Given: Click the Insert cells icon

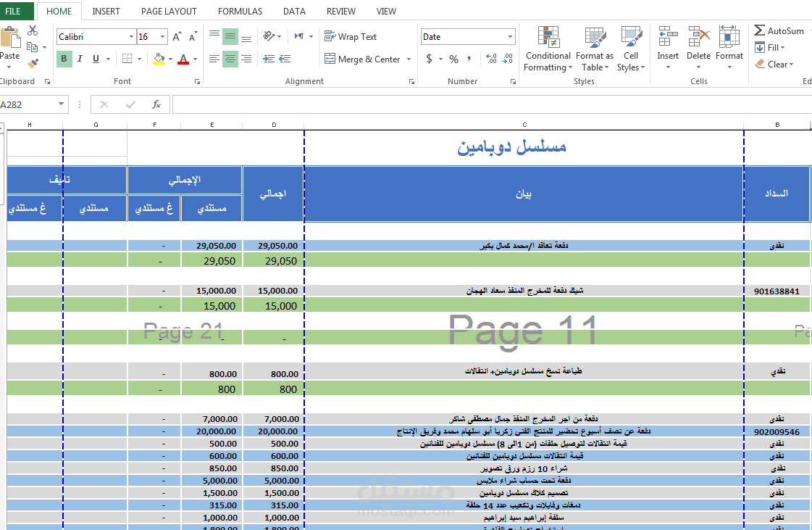Looking at the screenshot, I should point(668,48).
